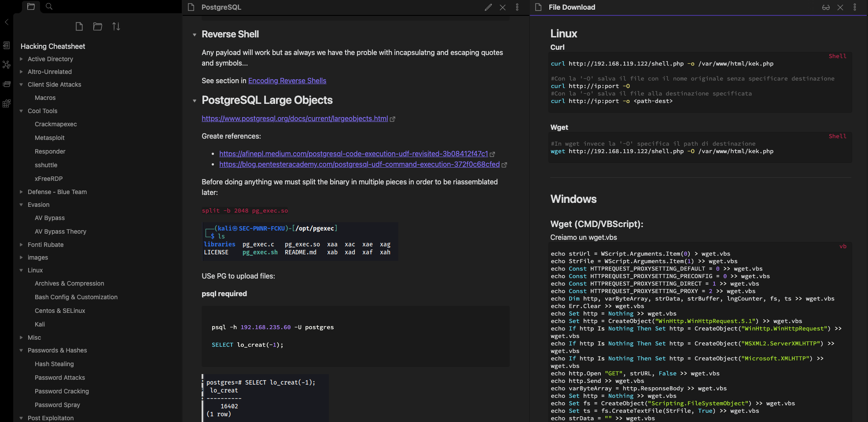Collapse the Linux folder
The height and width of the screenshot is (422, 868).
pos(21,270)
